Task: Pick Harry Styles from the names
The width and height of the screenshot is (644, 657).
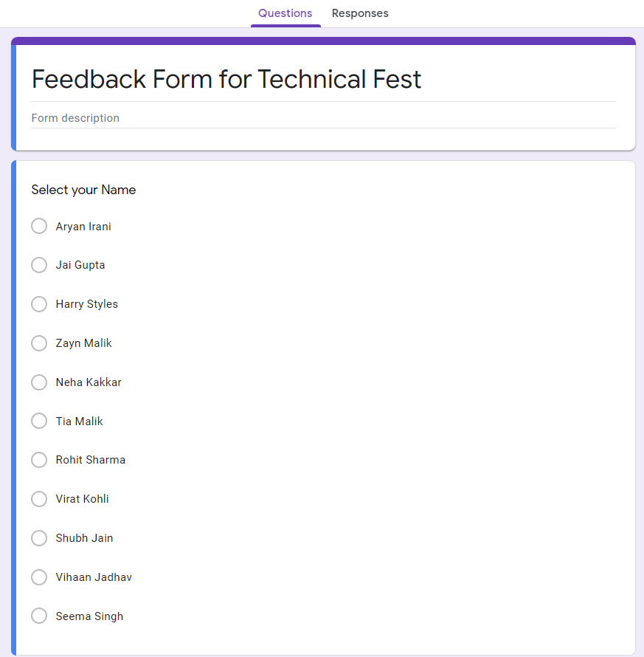Action: 39,304
